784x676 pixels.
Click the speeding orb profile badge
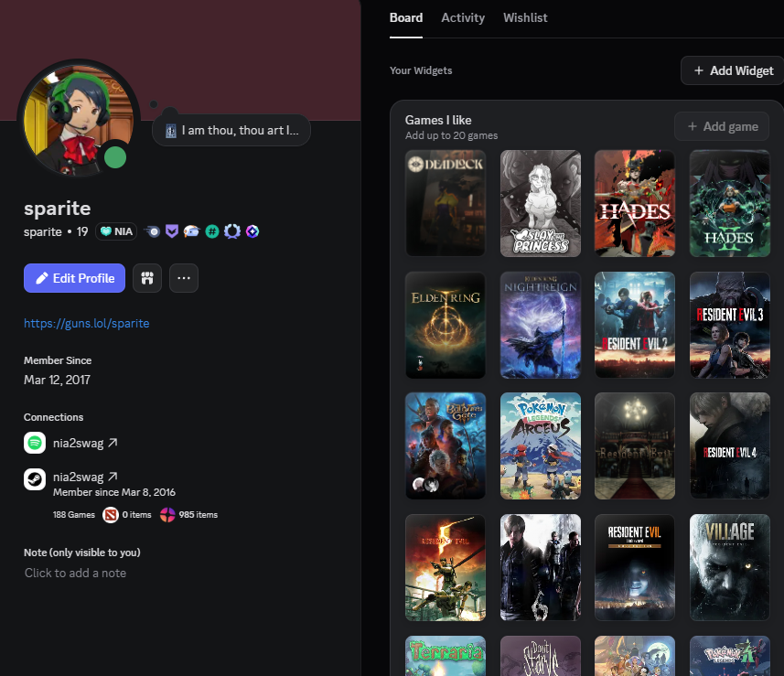click(x=152, y=231)
